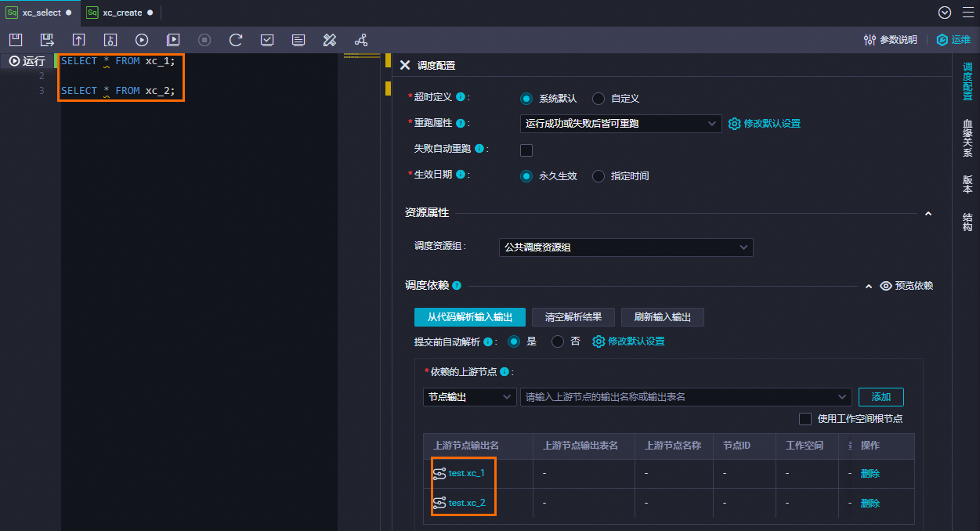Switch to the xc_create tab

pos(121,13)
